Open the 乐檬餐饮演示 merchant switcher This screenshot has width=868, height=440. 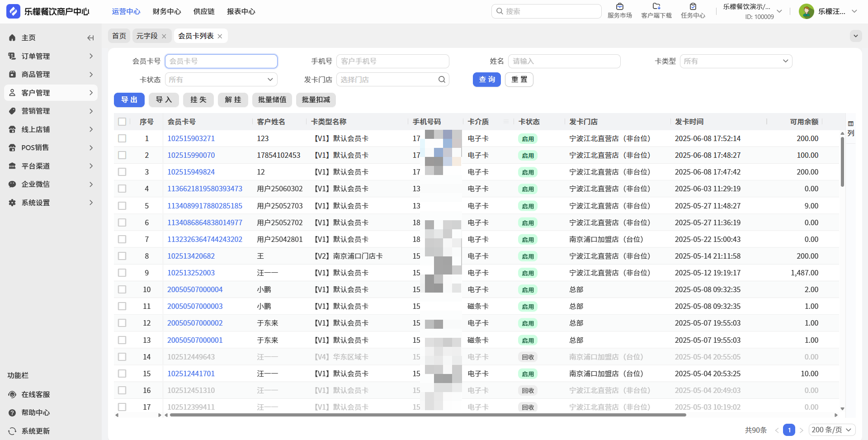(x=752, y=11)
